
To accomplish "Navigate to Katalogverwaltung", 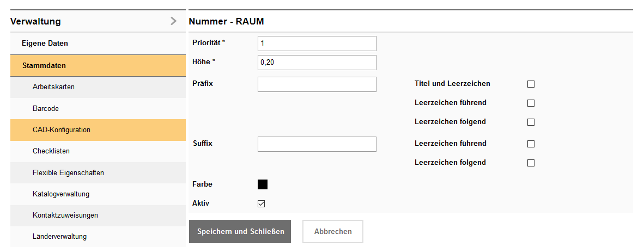I will click(61, 194).
